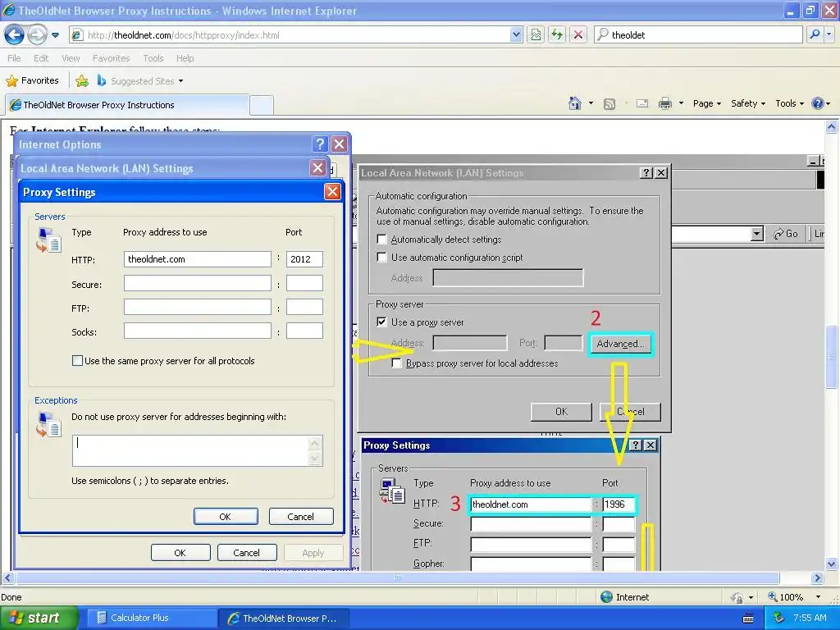Click the HTTP port field showing 2012
Screen dimensions: 840x630
tap(304, 259)
